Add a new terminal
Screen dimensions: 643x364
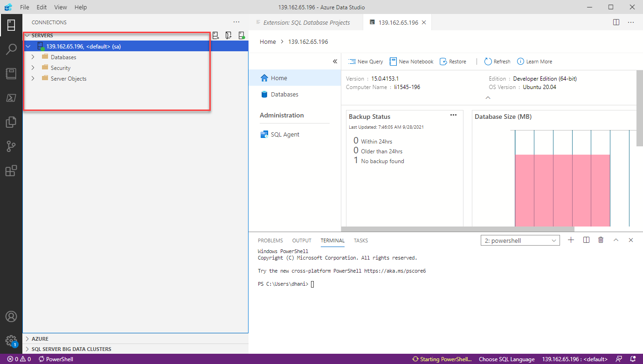tap(571, 240)
